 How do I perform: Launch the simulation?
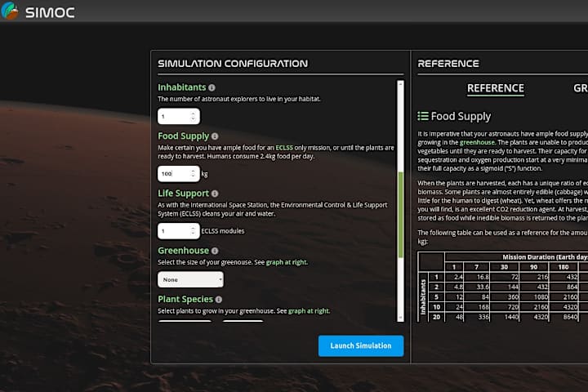click(x=361, y=346)
